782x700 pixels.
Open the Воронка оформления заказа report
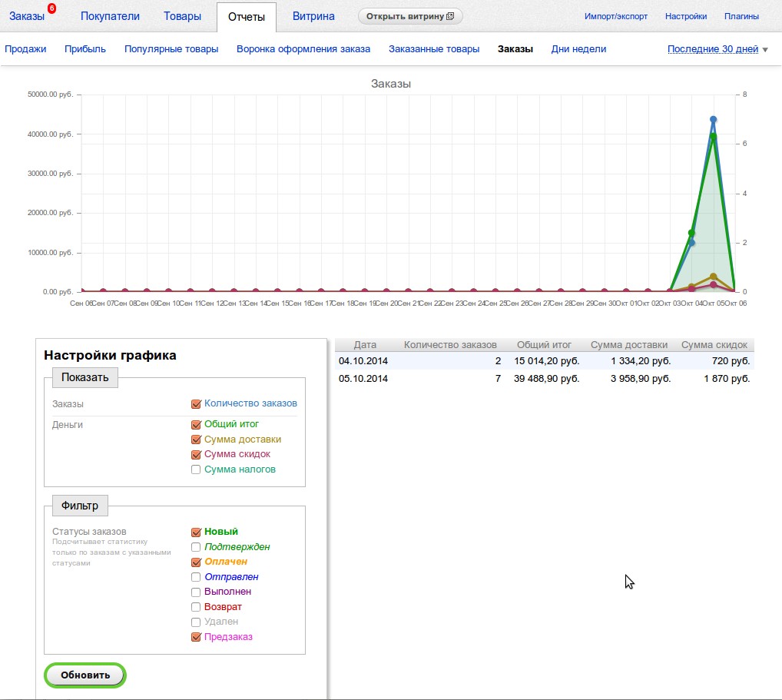(x=303, y=49)
